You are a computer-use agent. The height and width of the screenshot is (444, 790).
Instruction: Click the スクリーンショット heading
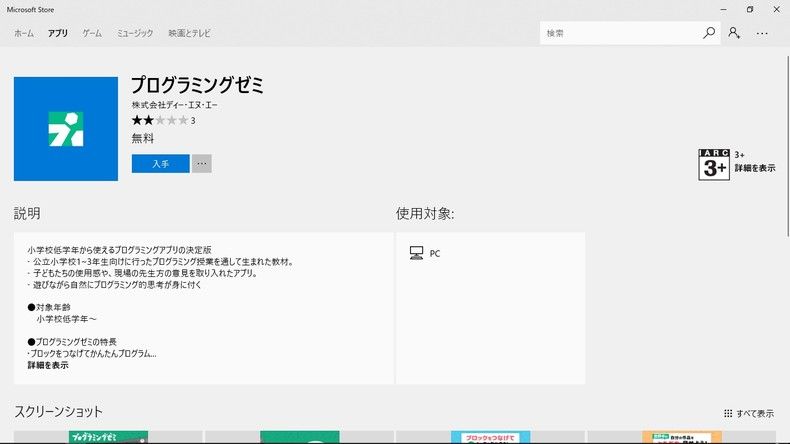(x=58, y=412)
